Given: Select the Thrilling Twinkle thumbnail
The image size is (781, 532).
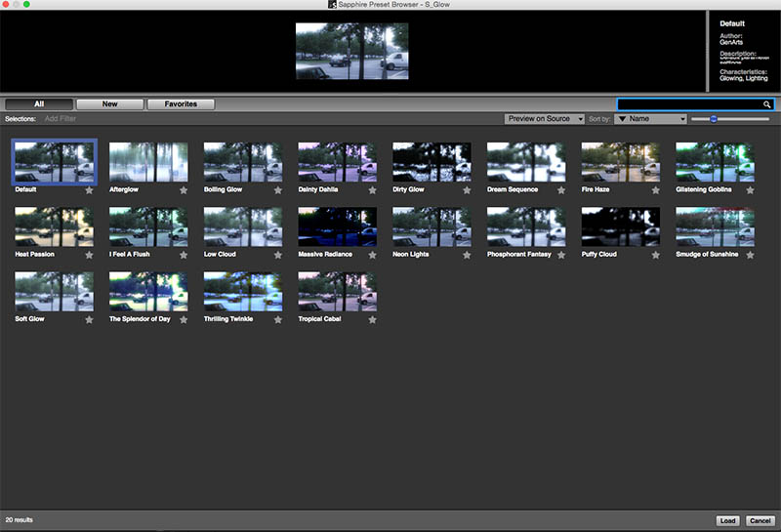Looking at the screenshot, I should click(x=243, y=292).
